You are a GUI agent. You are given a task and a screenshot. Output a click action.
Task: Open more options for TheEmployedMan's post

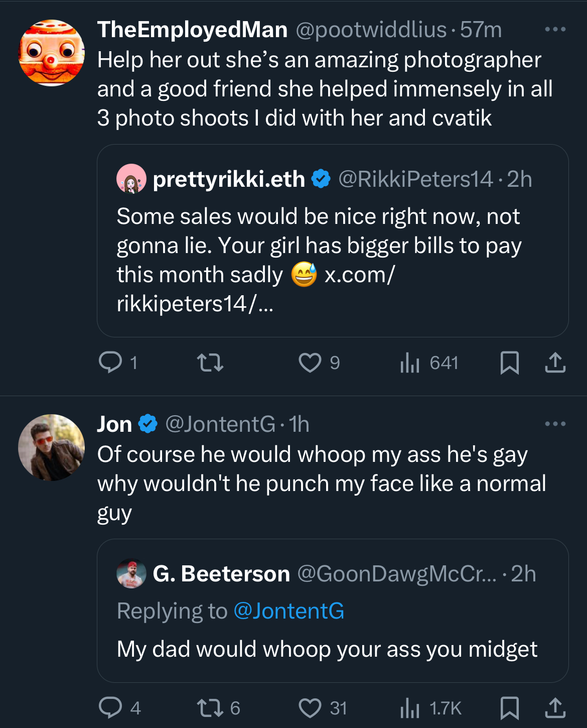(x=555, y=29)
